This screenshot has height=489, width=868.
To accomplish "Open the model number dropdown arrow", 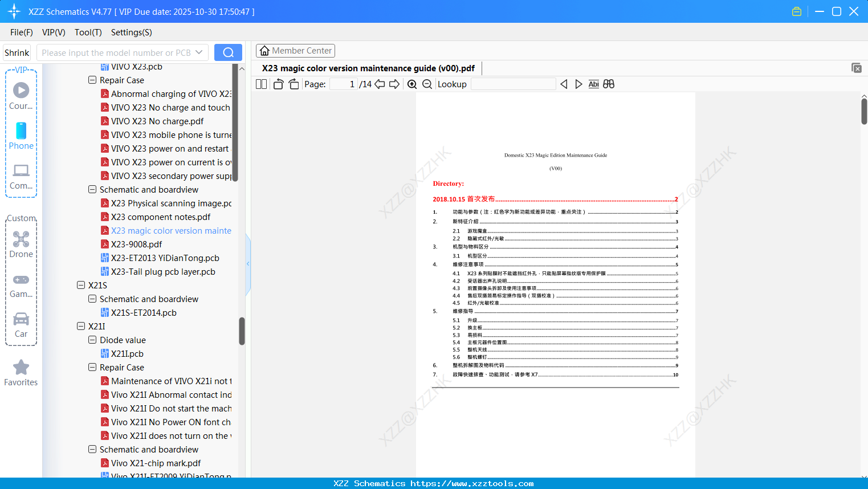I will (199, 52).
